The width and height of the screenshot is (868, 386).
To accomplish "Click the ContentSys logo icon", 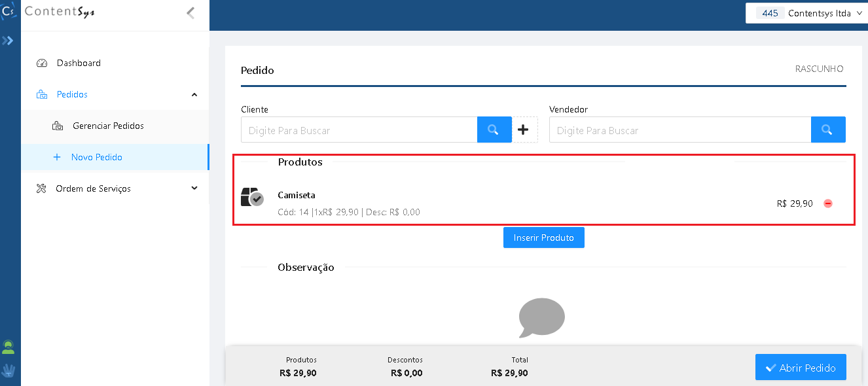I will [9, 11].
